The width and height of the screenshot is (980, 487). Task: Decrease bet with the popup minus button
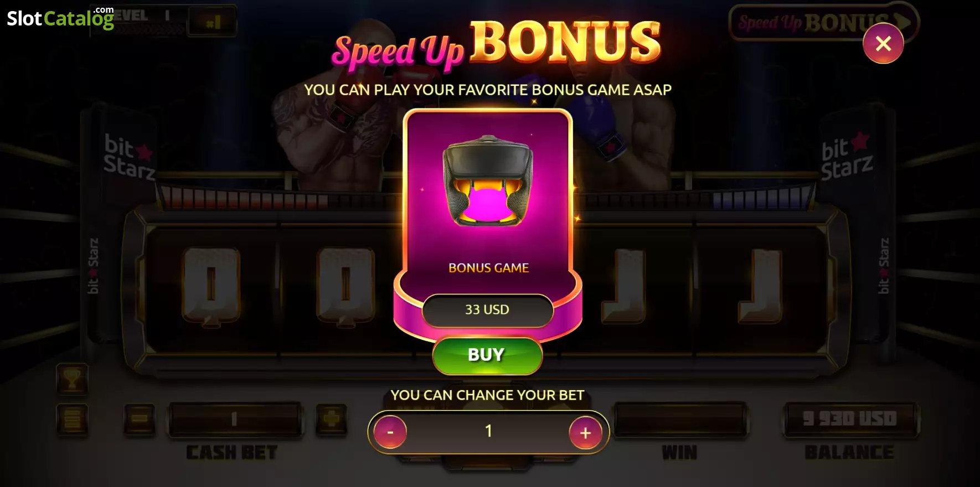tap(390, 432)
